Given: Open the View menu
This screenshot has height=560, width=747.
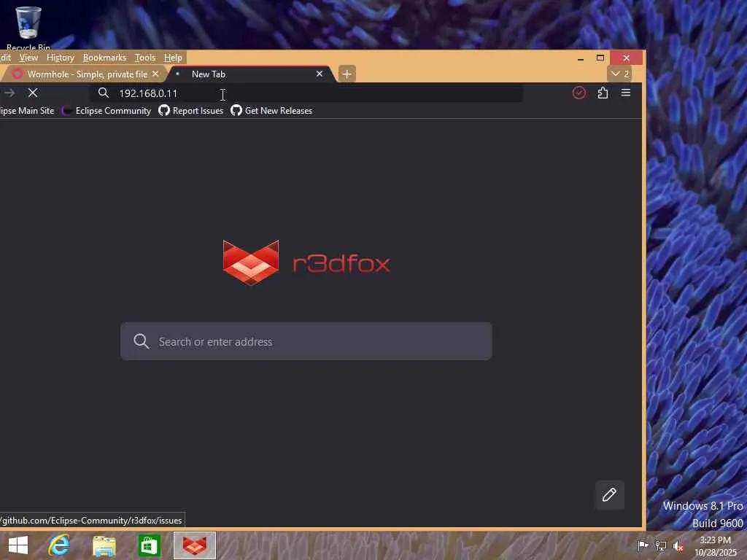Looking at the screenshot, I should pos(28,58).
